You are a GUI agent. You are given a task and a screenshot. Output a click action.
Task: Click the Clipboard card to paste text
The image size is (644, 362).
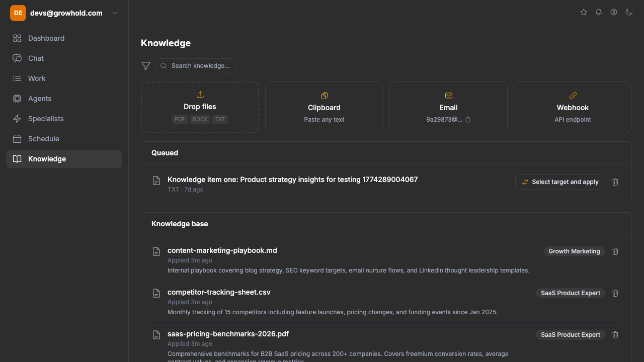tap(324, 107)
